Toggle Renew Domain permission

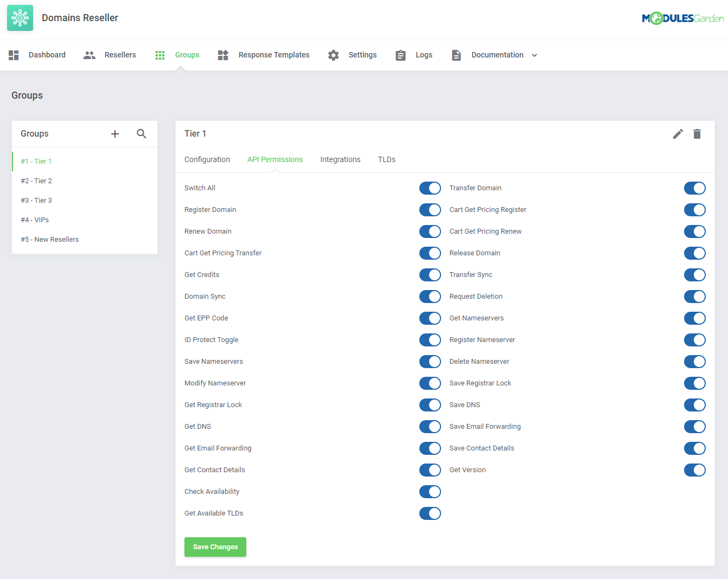[430, 231]
